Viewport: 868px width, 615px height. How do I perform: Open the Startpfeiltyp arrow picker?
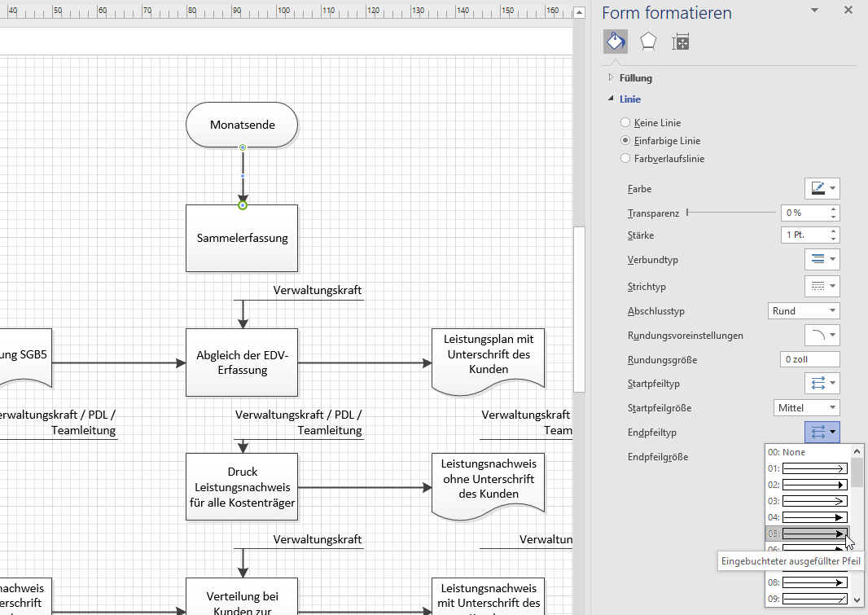[x=822, y=384]
